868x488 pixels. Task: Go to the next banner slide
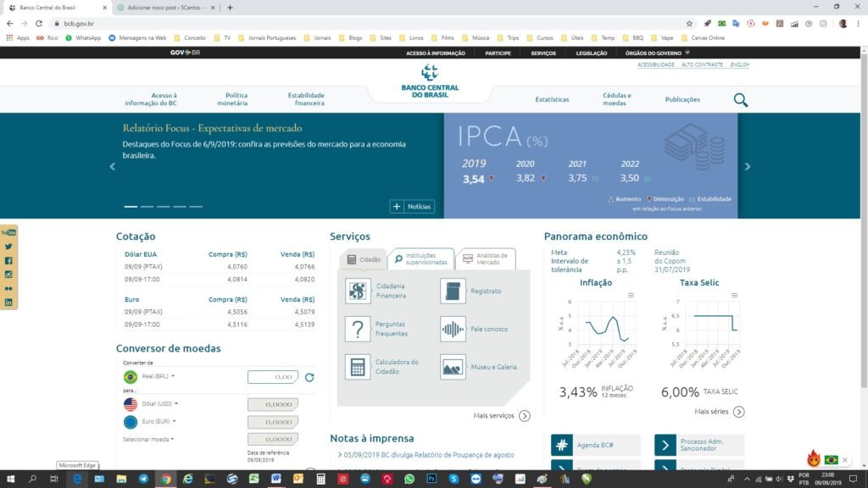click(x=748, y=167)
